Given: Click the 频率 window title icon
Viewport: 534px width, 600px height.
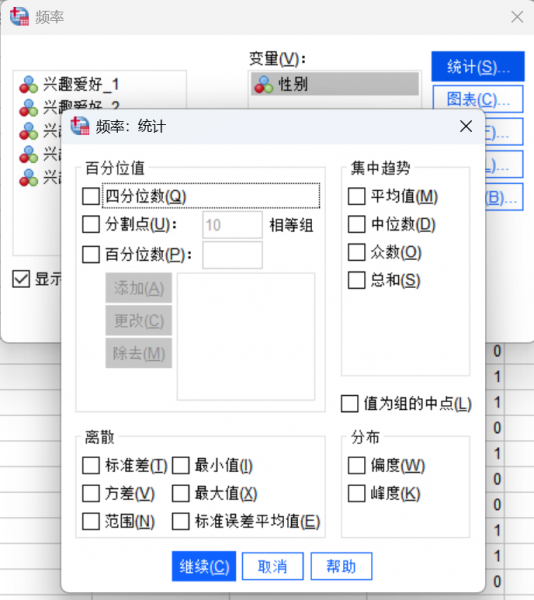Looking at the screenshot, I should tap(19, 16).
